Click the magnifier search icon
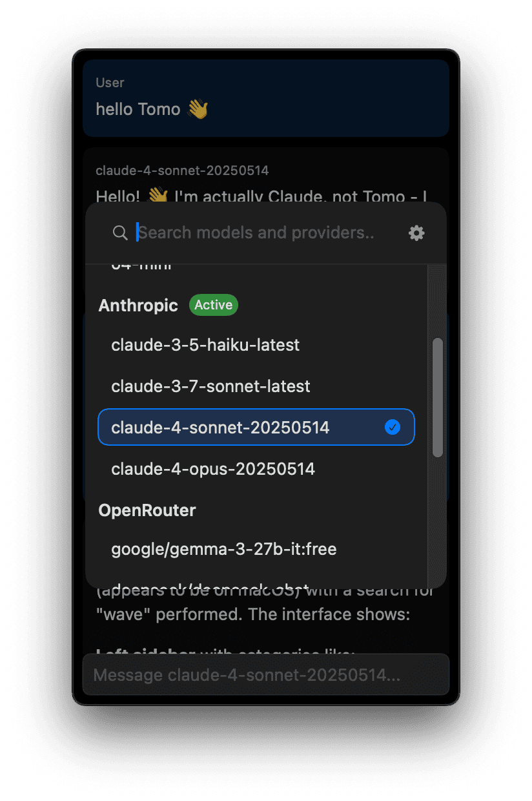 120,233
